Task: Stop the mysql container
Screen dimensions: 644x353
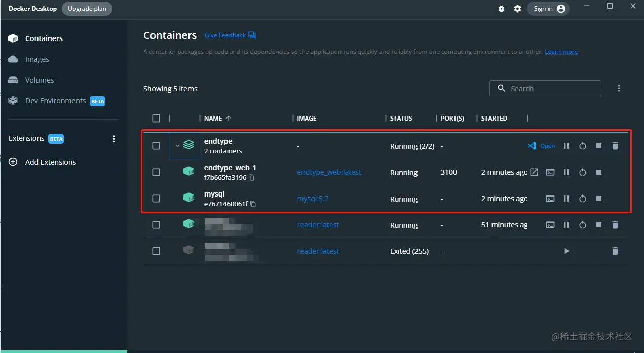Action: coord(599,199)
